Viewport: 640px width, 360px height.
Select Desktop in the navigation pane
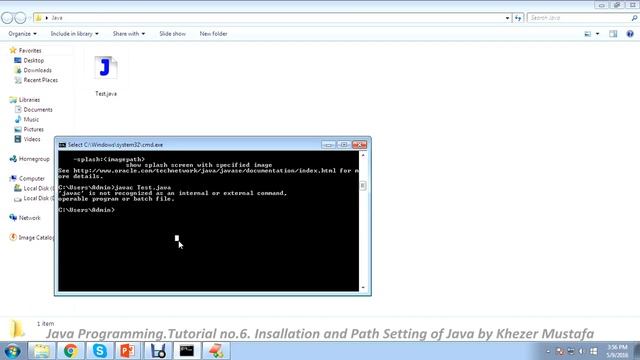coord(29,60)
